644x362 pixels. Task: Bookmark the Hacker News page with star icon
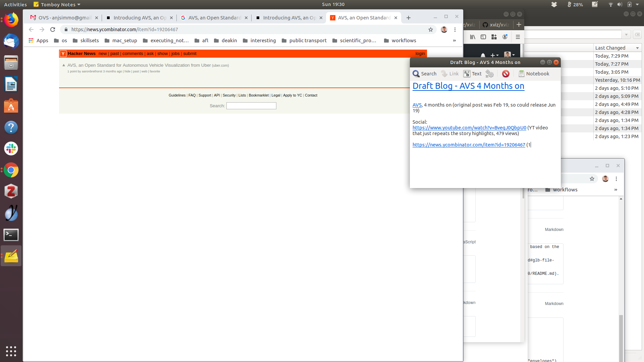click(x=431, y=29)
